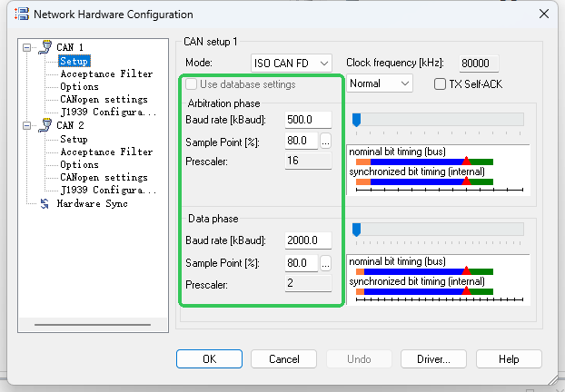Click the data phase Prescaler field showing 2
This screenshot has height=392, width=565.
[x=308, y=283]
